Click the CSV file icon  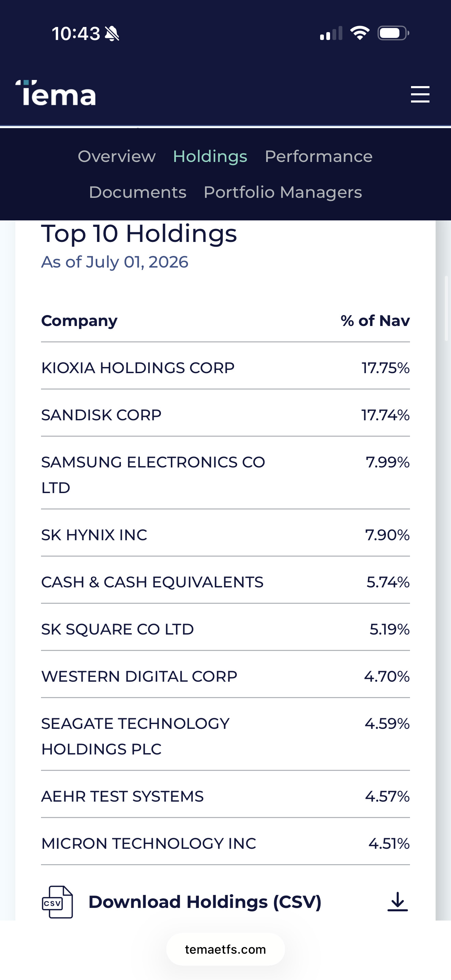[57, 902]
